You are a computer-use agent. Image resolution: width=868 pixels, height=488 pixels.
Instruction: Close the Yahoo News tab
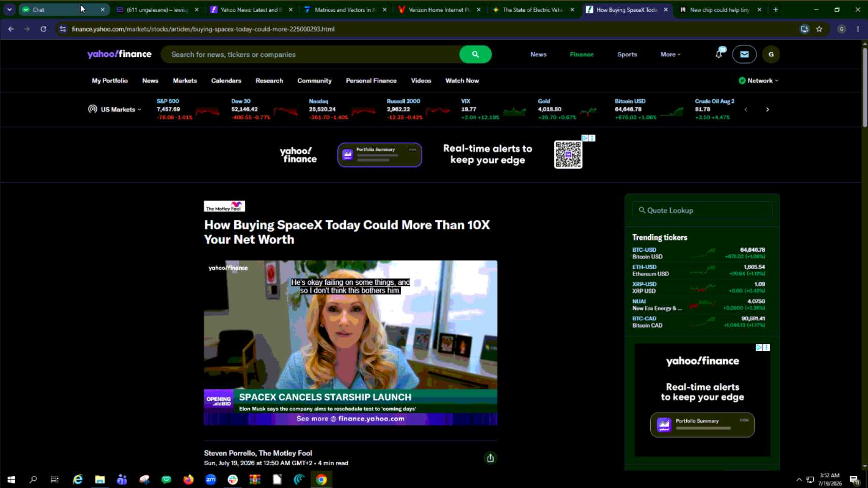[x=291, y=10]
